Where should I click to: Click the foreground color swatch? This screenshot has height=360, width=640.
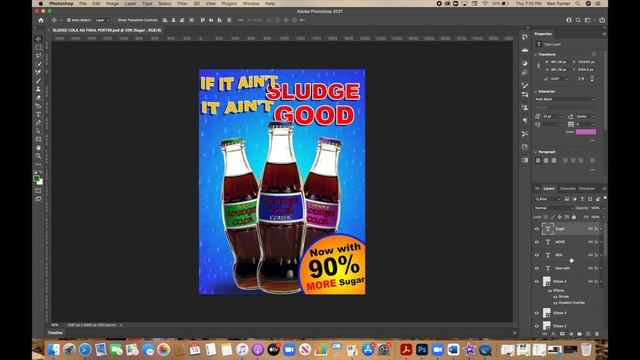pyautogui.click(x=37, y=179)
